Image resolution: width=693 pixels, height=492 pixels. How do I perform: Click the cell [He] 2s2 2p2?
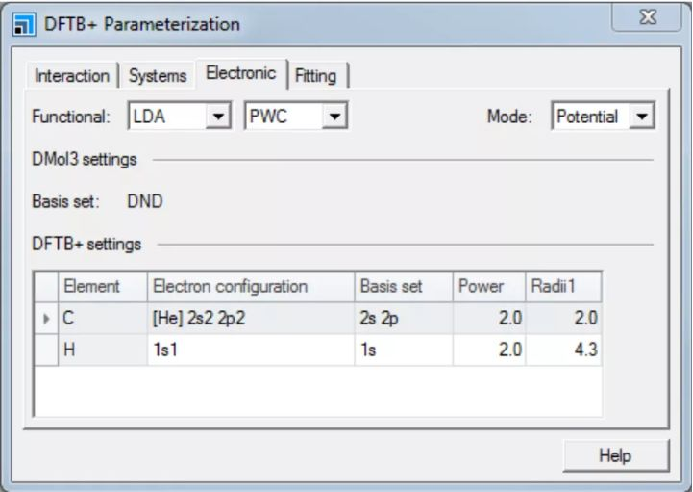point(251,318)
